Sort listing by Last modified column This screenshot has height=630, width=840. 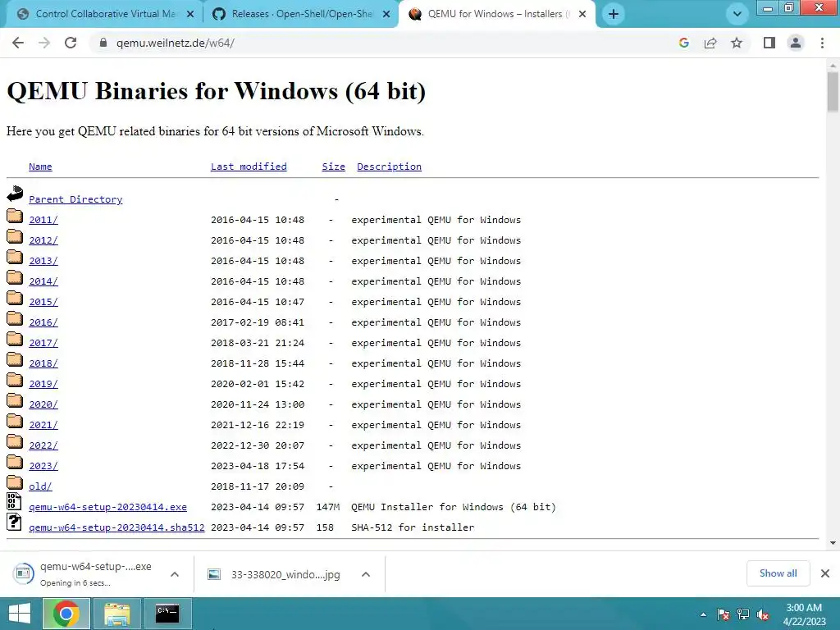coord(249,167)
